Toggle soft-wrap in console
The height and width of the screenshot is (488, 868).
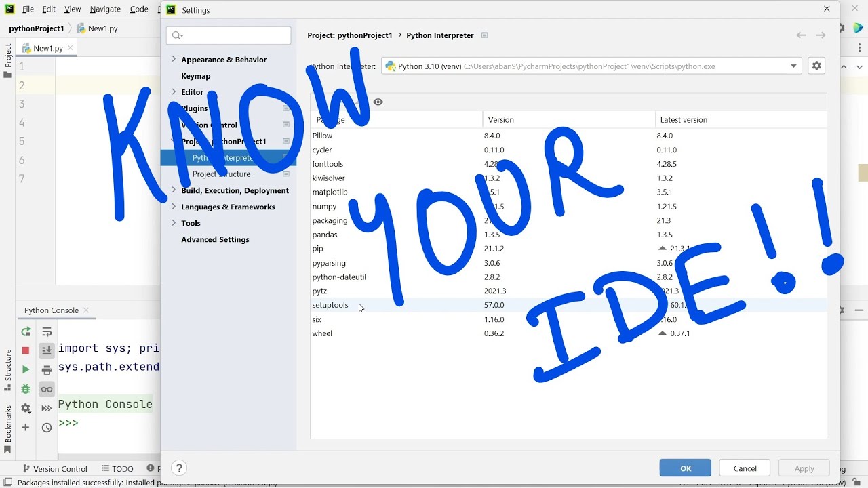pos(47,331)
